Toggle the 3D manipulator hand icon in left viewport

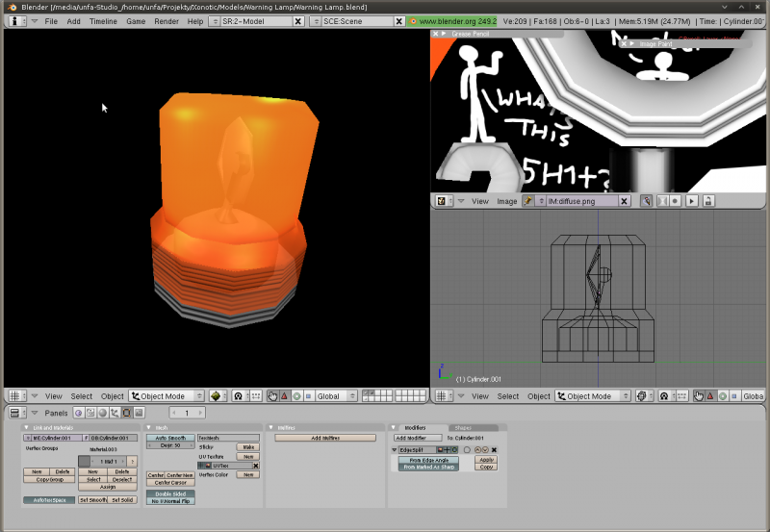(273, 396)
